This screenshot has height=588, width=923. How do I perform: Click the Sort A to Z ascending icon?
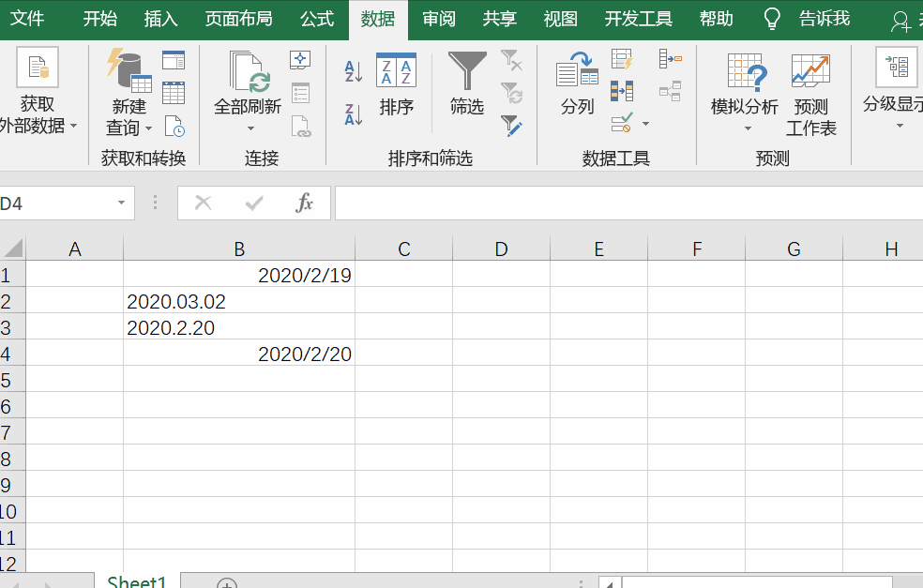pos(354,71)
